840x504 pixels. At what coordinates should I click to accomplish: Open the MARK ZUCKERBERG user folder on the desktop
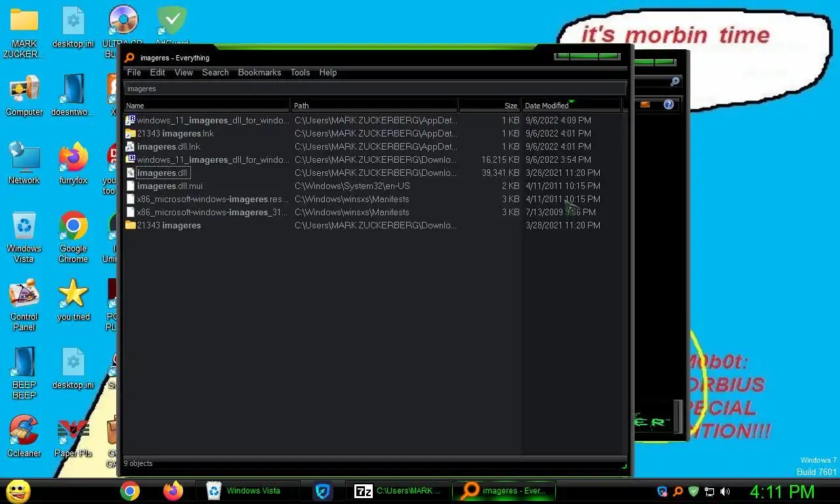24,33
